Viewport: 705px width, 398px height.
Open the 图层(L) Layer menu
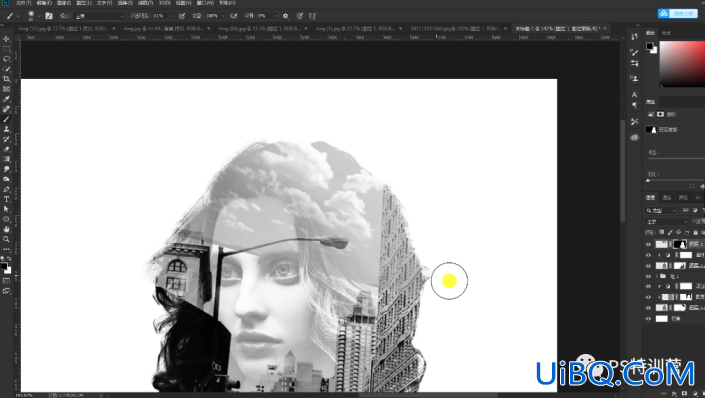(84, 3)
